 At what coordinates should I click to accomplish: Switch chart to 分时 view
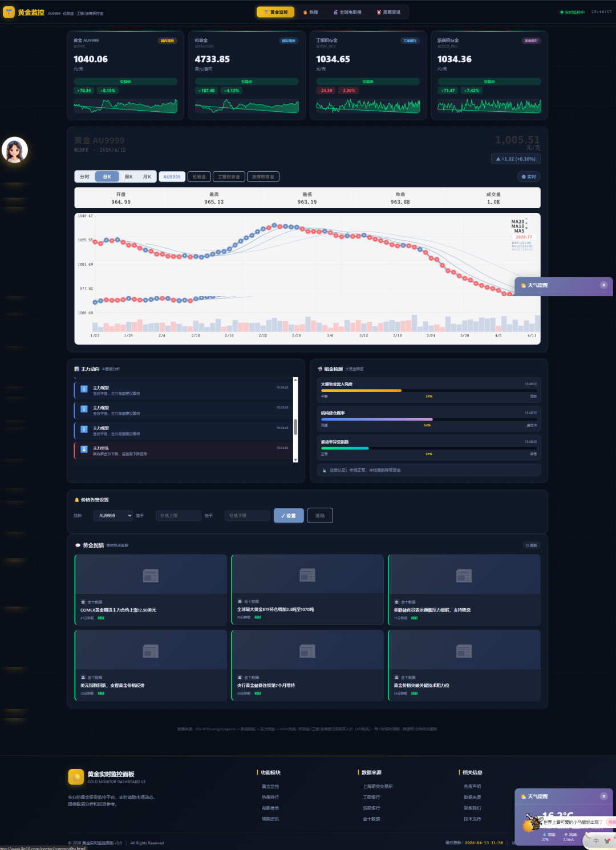[x=85, y=177]
